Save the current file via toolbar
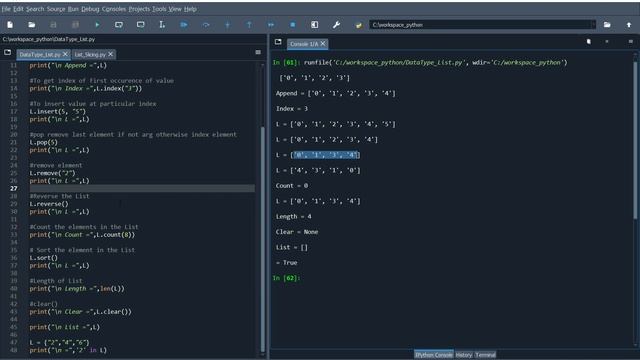Screen dimensions: 640x360 53,25
